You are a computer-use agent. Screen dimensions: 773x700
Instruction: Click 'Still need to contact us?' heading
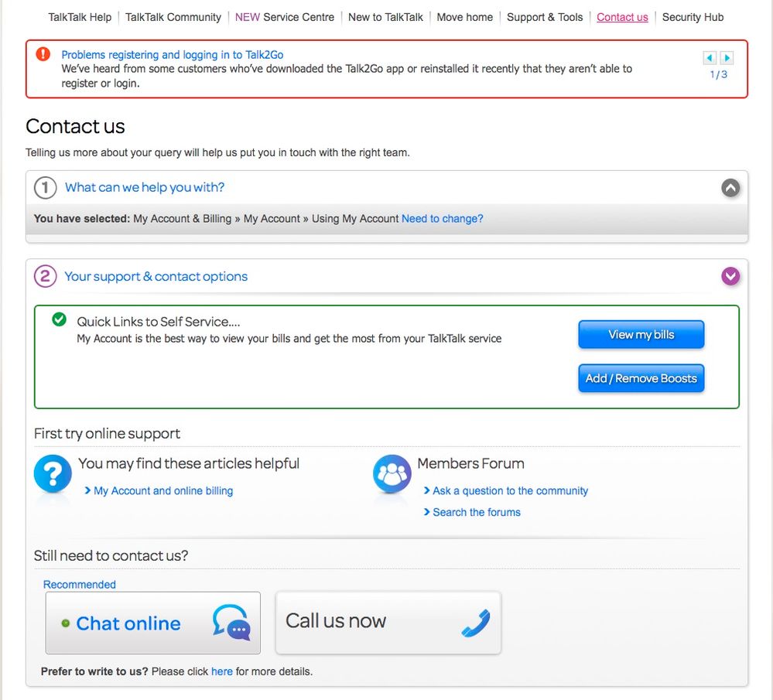coord(111,555)
